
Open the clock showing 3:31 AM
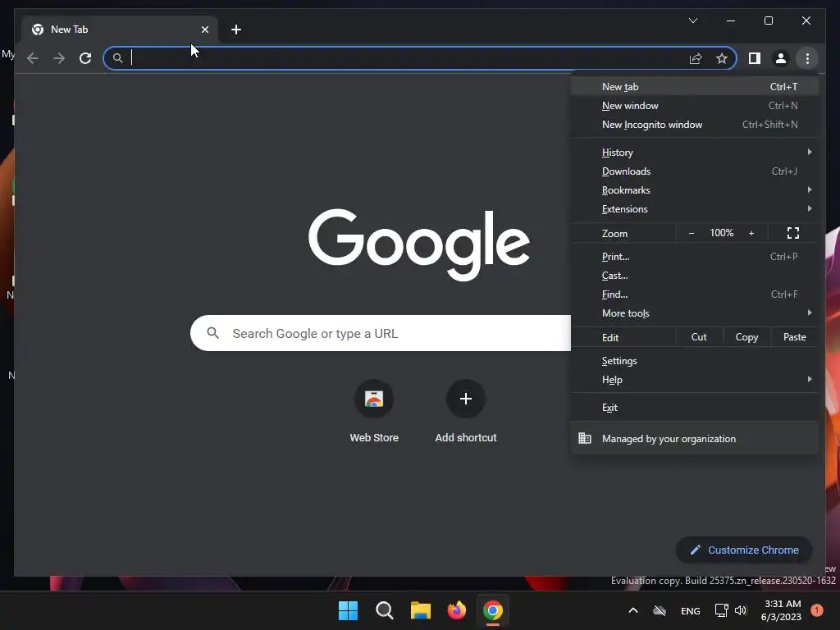(782, 610)
